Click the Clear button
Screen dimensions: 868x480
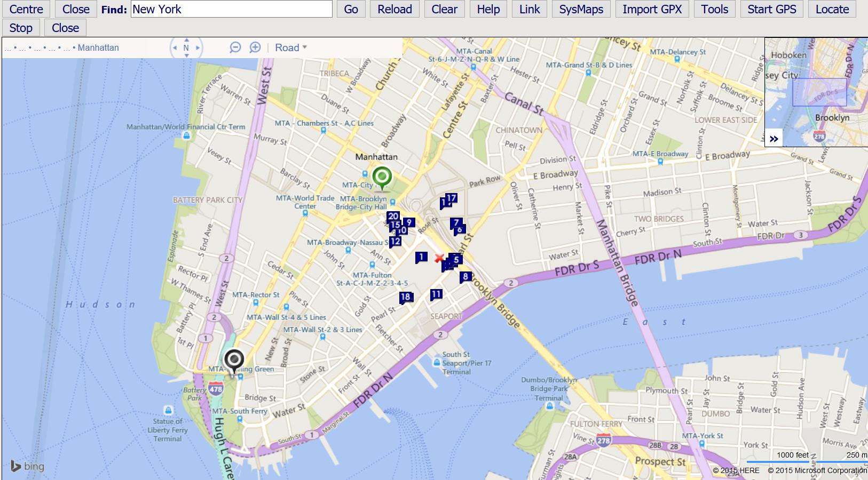tap(444, 9)
